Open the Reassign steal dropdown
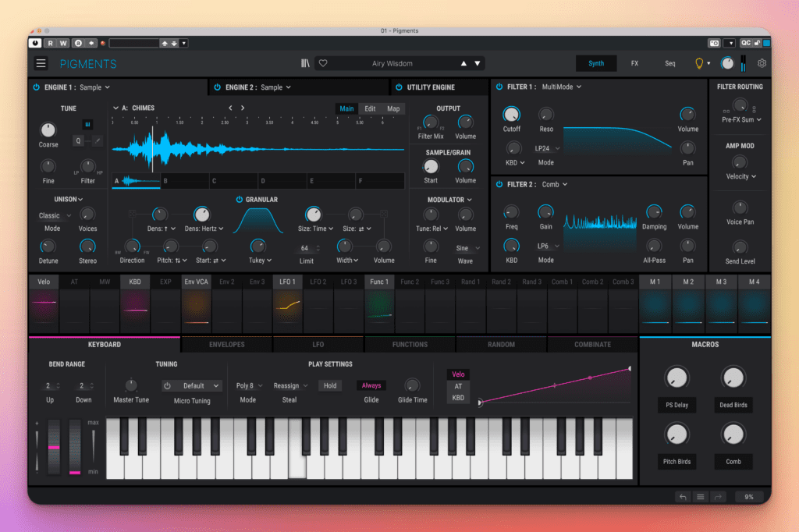 [x=290, y=386]
